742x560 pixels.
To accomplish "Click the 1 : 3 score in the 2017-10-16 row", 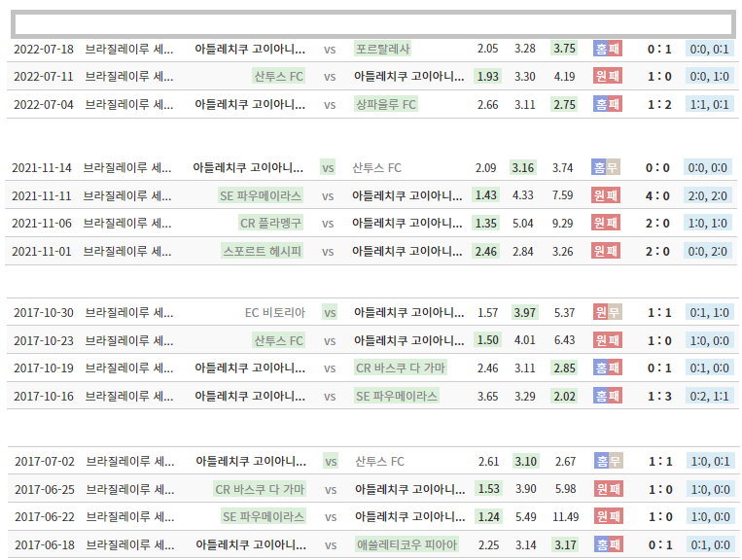I will point(658,396).
